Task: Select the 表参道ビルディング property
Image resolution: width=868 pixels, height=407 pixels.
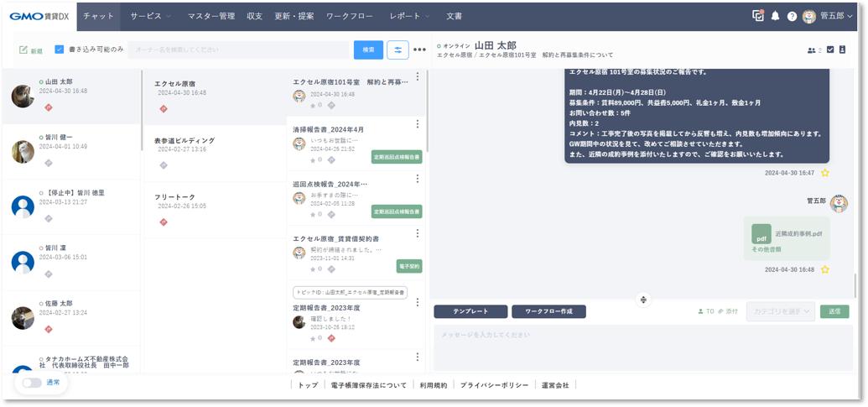Action: 216,154
